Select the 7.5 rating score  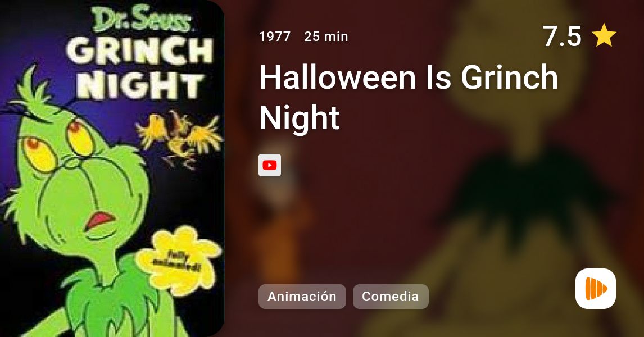pyautogui.click(x=562, y=36)
